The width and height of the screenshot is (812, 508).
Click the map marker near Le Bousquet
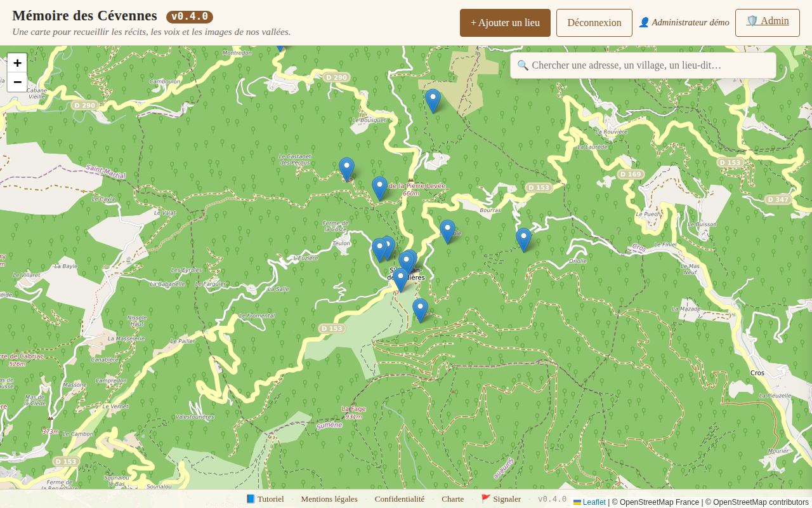433,100
